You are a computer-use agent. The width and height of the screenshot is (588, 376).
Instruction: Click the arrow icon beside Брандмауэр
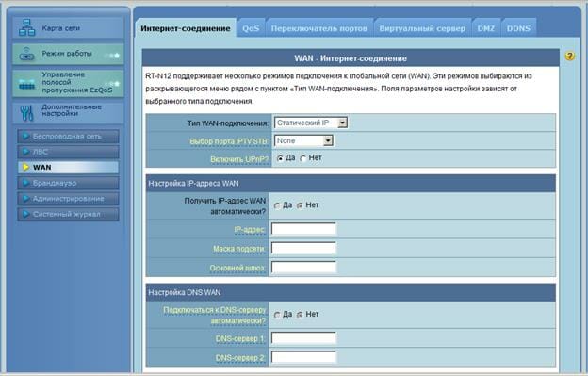(x=25, y=183)
